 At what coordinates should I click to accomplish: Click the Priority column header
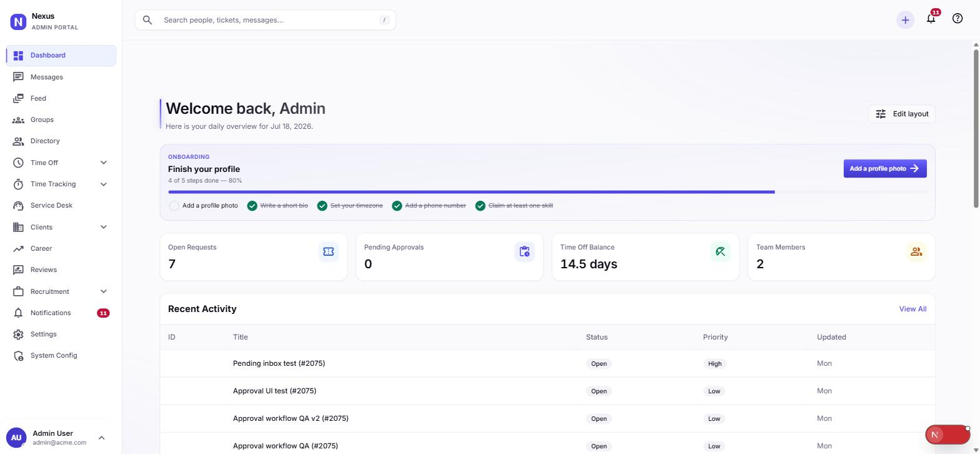point(715,337)
